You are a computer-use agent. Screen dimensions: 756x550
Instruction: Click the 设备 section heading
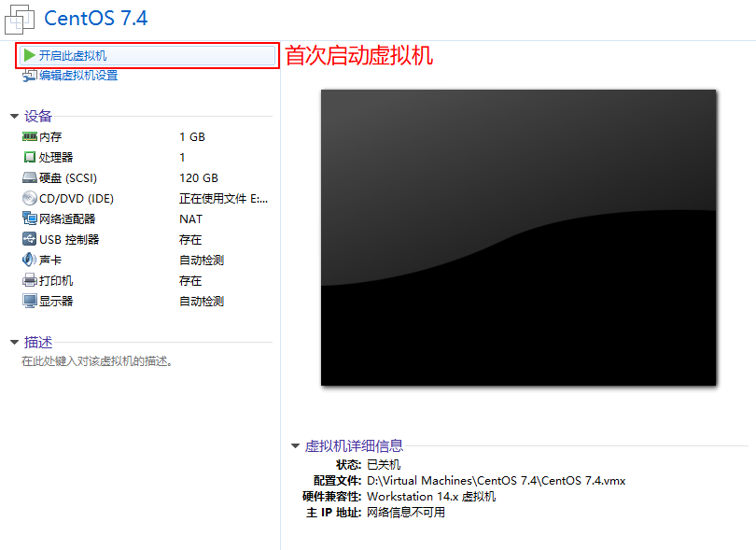tap(38, 116)
